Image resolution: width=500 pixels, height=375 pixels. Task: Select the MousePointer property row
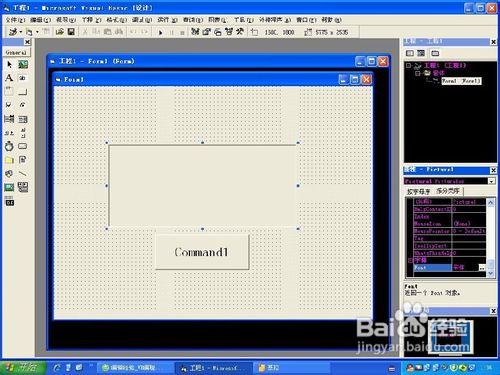[x=450, y=231]
